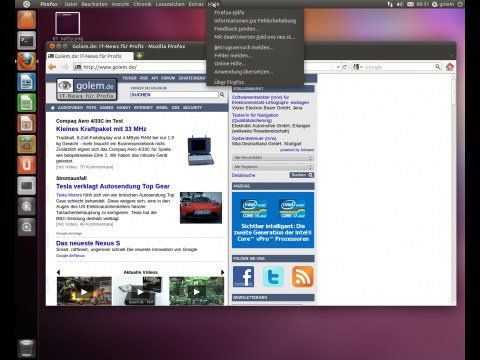480x360 pixels.
Task: Open LibreOffice Impress launcher icon
Action: tap(26, 124)
